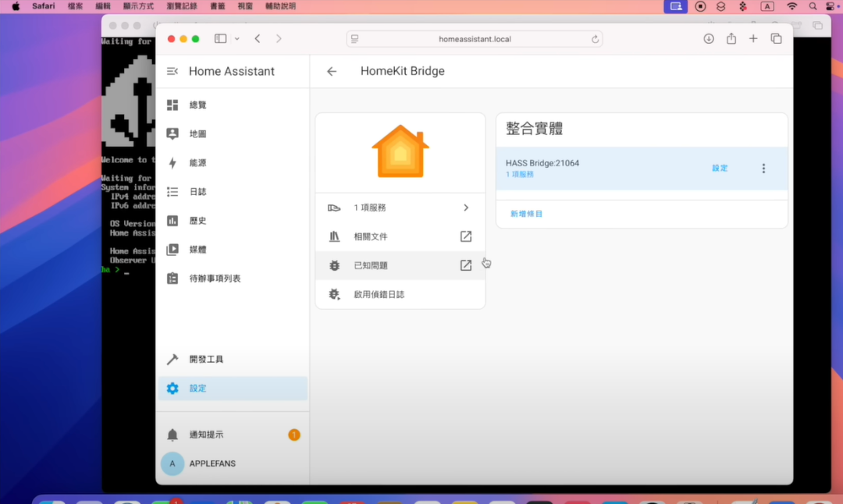Click the notification count badge

coord(294,435)
